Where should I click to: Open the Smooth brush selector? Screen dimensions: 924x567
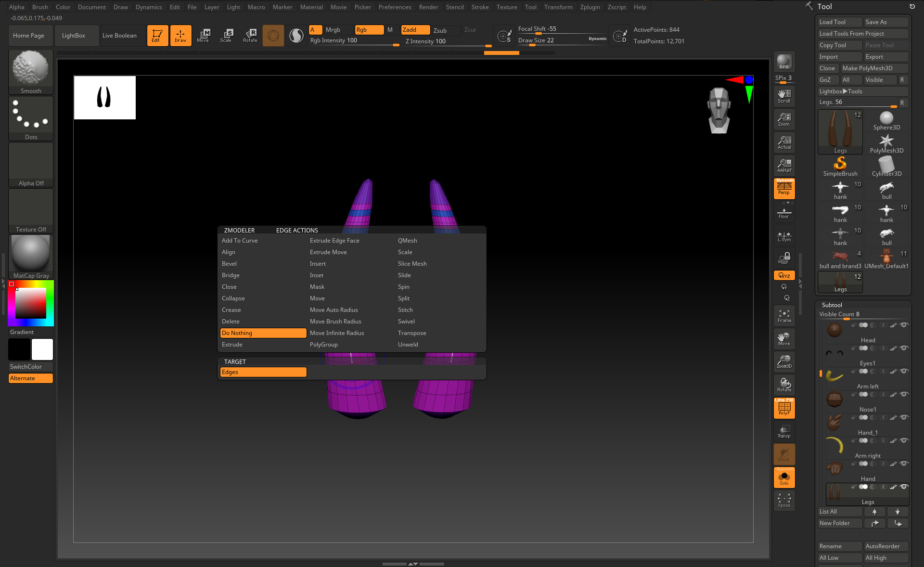point(31,72)
